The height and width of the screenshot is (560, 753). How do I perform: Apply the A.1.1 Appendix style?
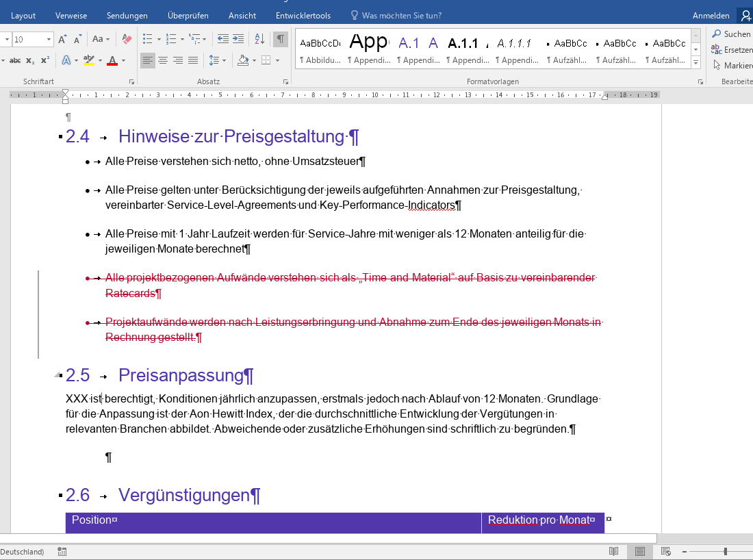pos(468,49)
